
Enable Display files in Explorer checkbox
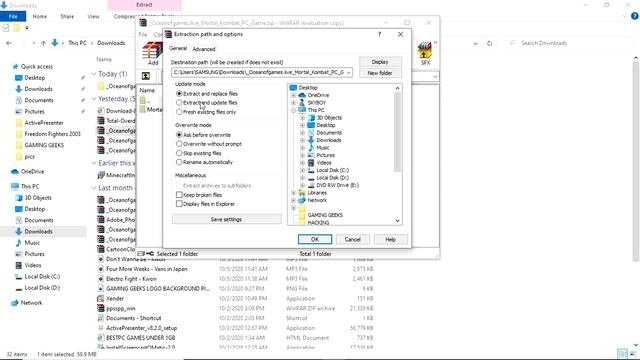[179, 204]
